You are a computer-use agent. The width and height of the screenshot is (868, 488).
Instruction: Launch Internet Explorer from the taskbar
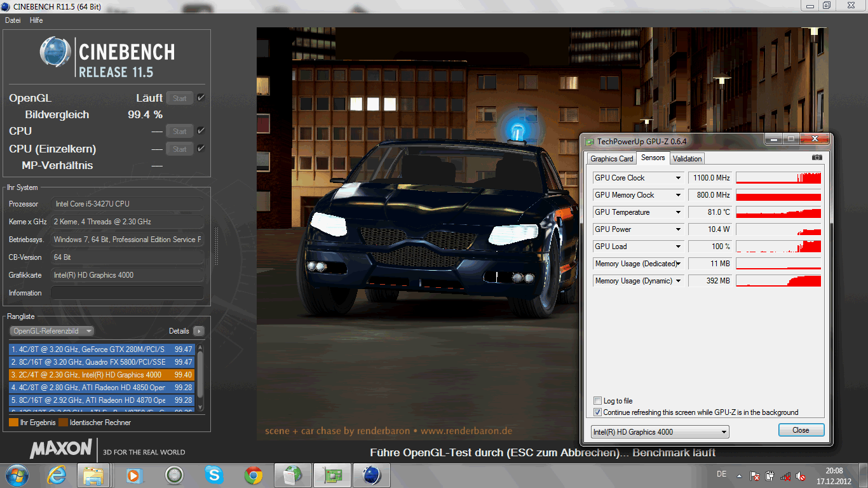click(x=56, y=475)
